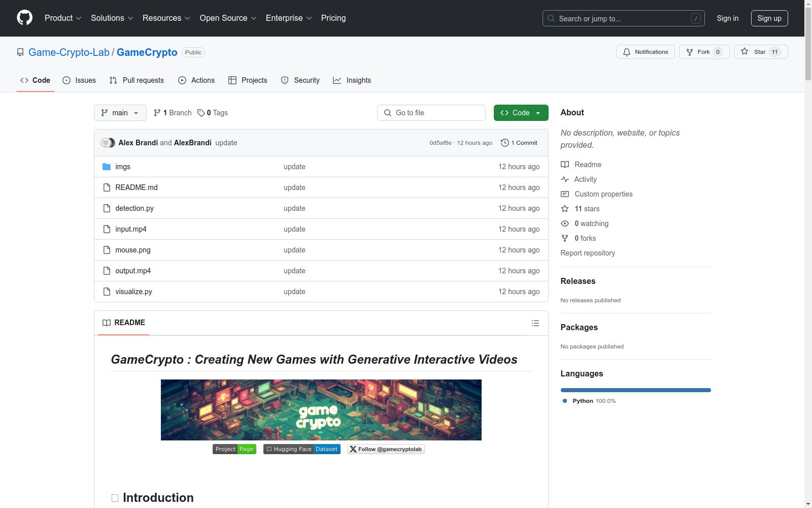Select the README tab header
This screenshot has height=508, width=812.
(x=124, y=323)
